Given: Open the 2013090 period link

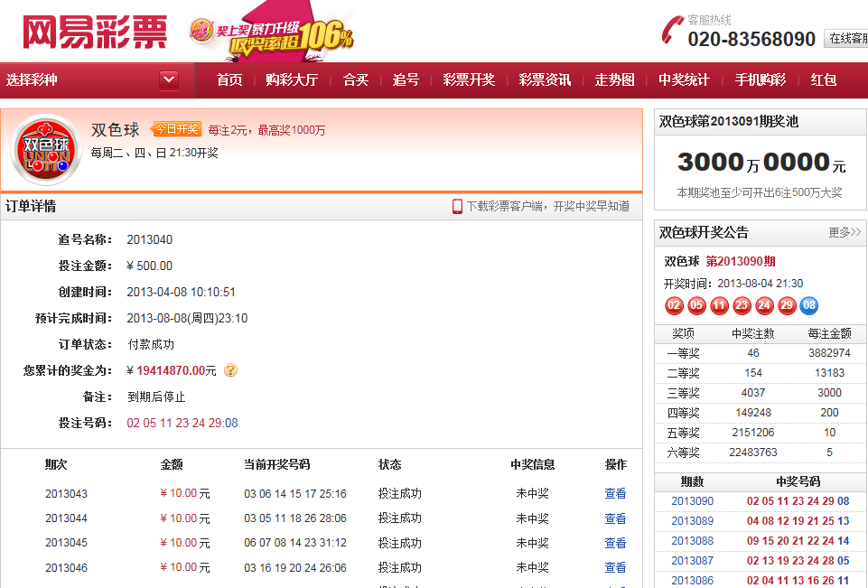Looking at the screenshot, I should 692,500.
